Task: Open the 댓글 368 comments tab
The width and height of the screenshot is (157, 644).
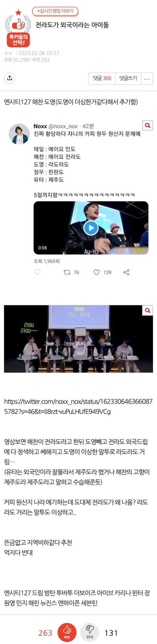Action: pyautogui.click(x=102, y=79)
